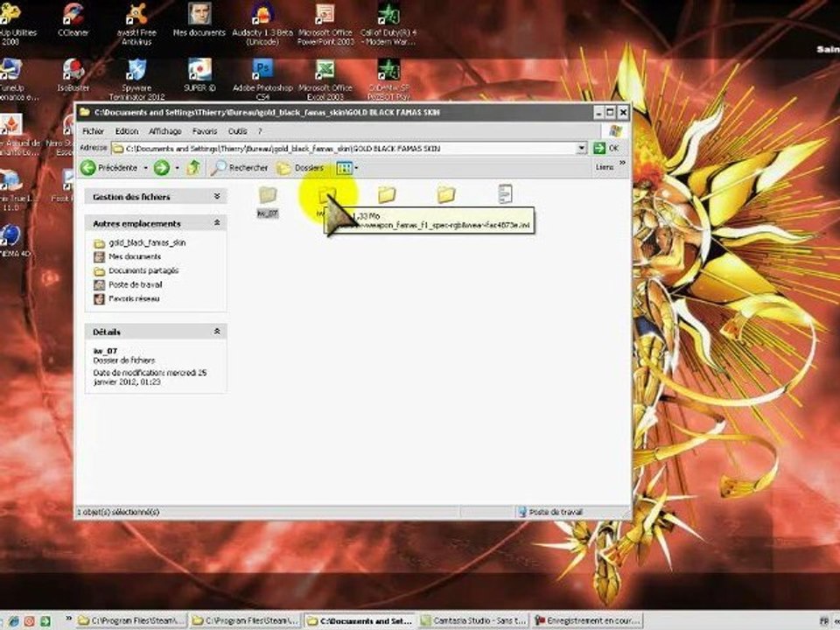Viewport: 840px width, 630px height.
Task: Click the Rechercher search toolbar button
Action: [239, 168]
